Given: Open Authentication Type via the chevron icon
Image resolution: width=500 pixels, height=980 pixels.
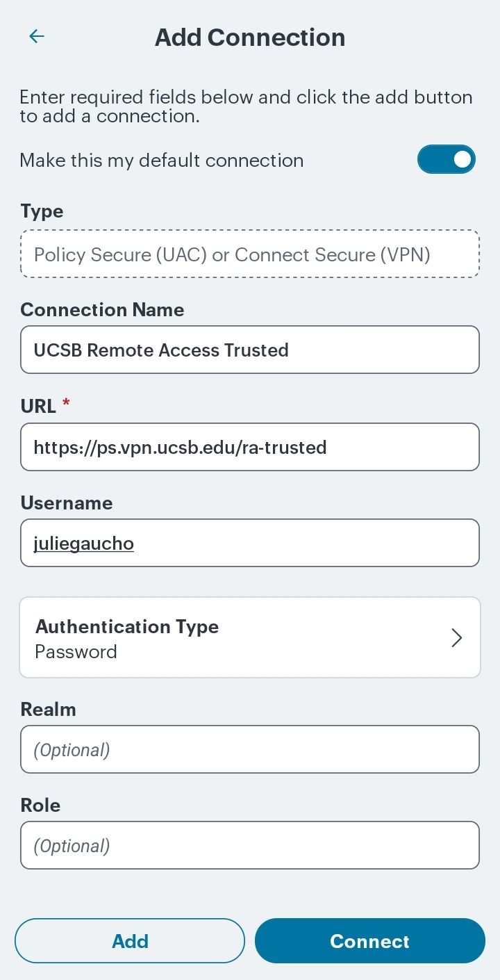Looking at the screenshot, I should (456, 637).
